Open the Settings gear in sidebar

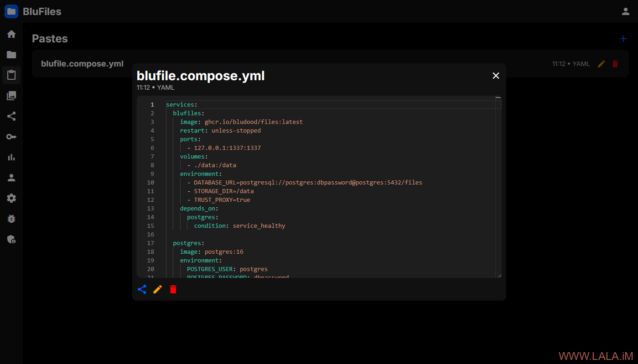click(11, 198)
